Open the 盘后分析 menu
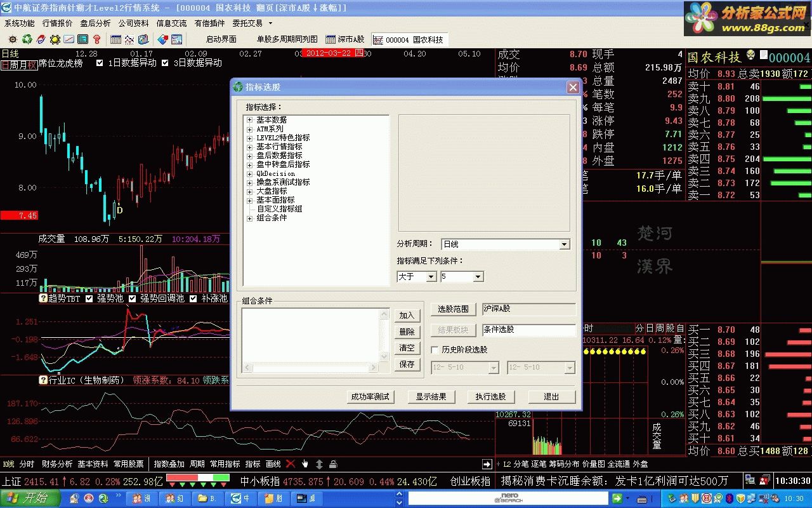 95,23
